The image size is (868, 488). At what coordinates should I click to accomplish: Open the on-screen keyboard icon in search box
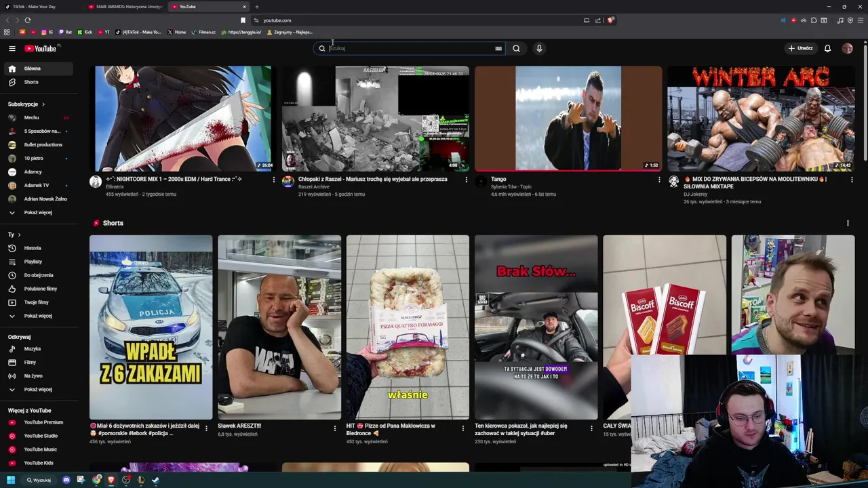pos(498,48)
